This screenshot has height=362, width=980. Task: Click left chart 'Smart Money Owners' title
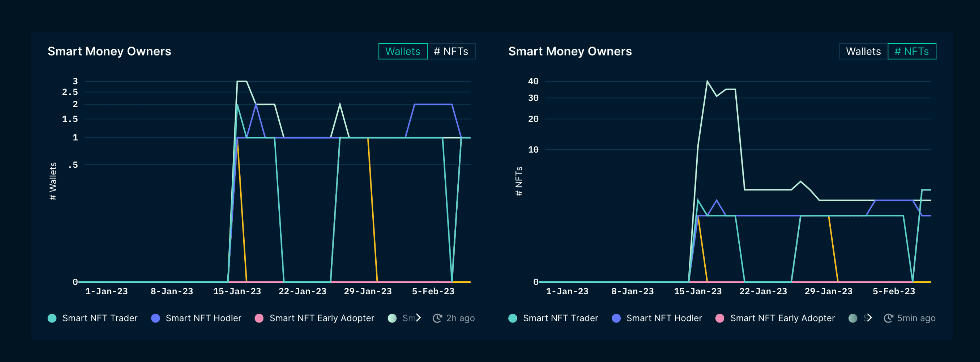click(109, 51)
